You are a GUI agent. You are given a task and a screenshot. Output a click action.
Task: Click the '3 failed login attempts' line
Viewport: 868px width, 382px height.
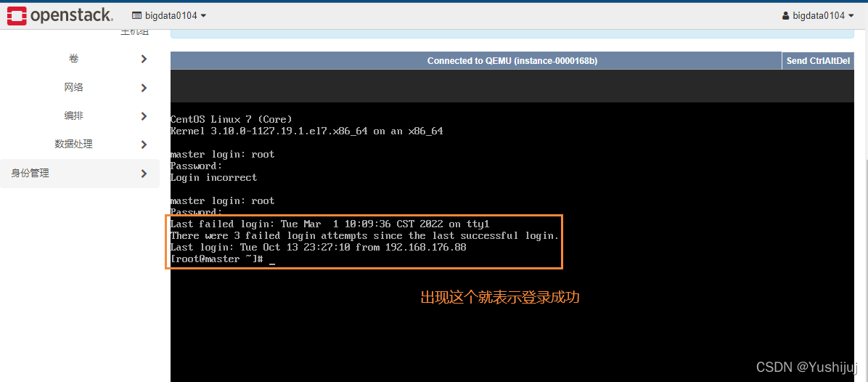[x=365, y=236]
